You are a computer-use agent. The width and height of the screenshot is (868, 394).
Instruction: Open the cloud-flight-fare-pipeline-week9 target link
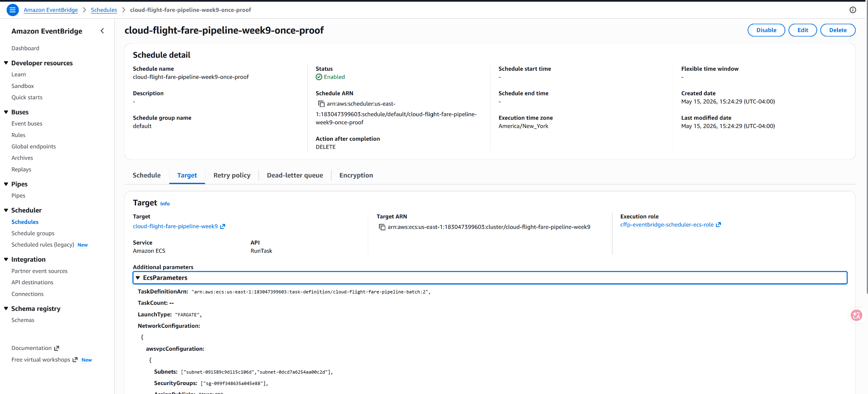click(175, 226)
